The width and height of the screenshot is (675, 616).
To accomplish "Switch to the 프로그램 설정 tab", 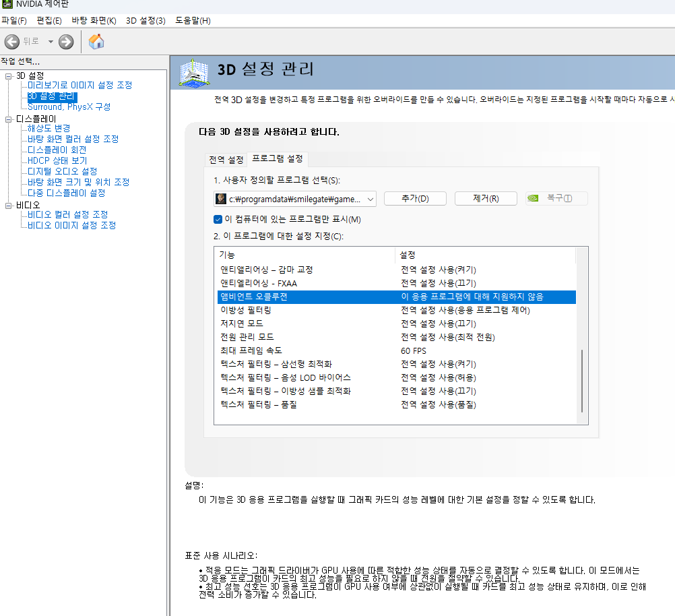I will [278, 158].
